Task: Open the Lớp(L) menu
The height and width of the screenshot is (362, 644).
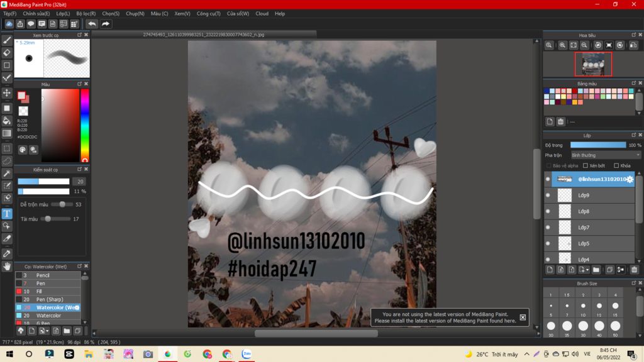Action: pyautogui.click(x=63, y=14)
